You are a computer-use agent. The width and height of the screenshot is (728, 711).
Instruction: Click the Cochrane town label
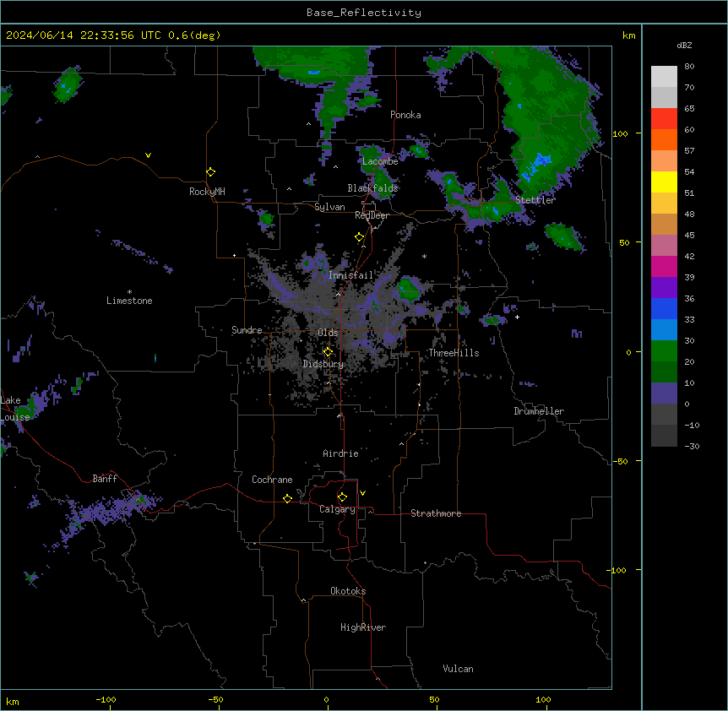point(272,480)
